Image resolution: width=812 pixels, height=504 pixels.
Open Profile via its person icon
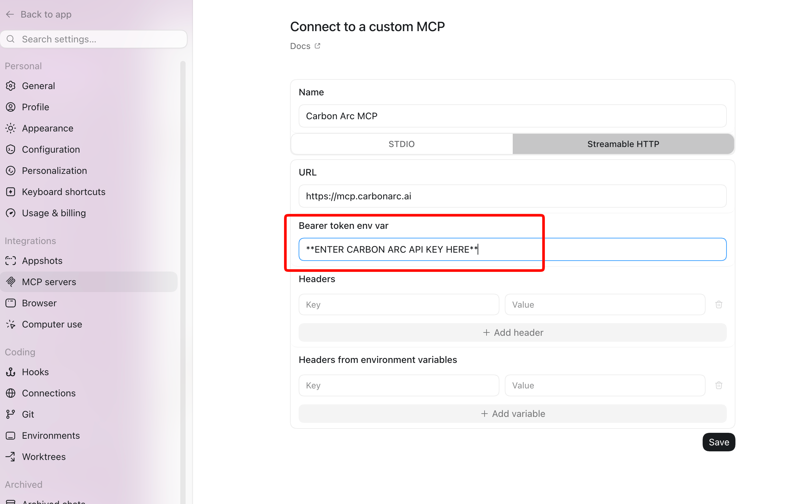click(11, 107)
